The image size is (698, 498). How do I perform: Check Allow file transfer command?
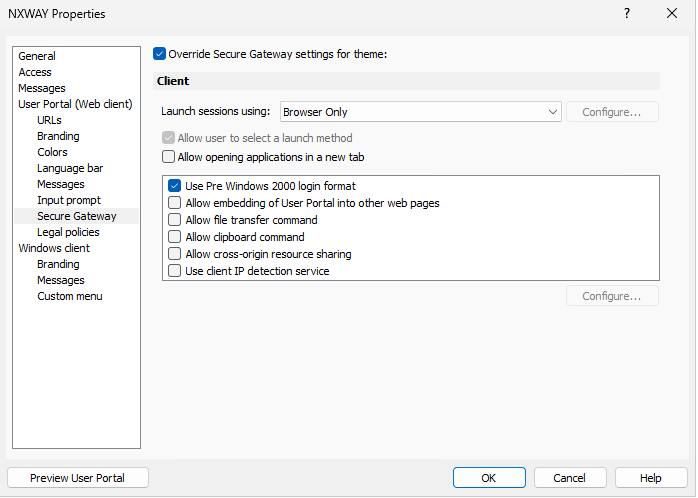coord(174,220)
